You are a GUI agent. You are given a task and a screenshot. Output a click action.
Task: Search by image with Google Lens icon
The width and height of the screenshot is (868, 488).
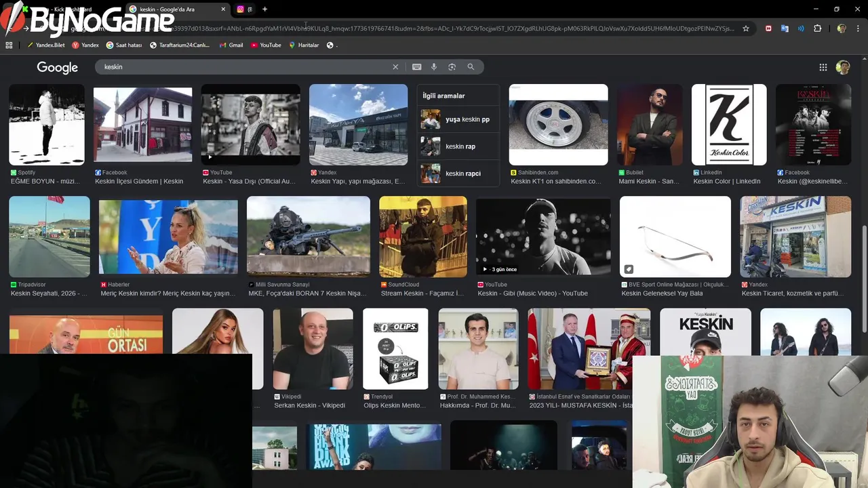(452, 67)
